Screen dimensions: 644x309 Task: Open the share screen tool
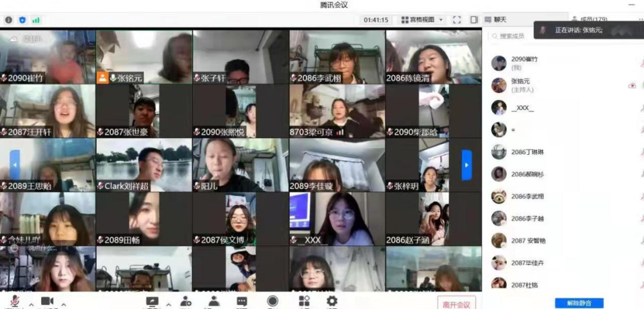(x=152, y=302)
